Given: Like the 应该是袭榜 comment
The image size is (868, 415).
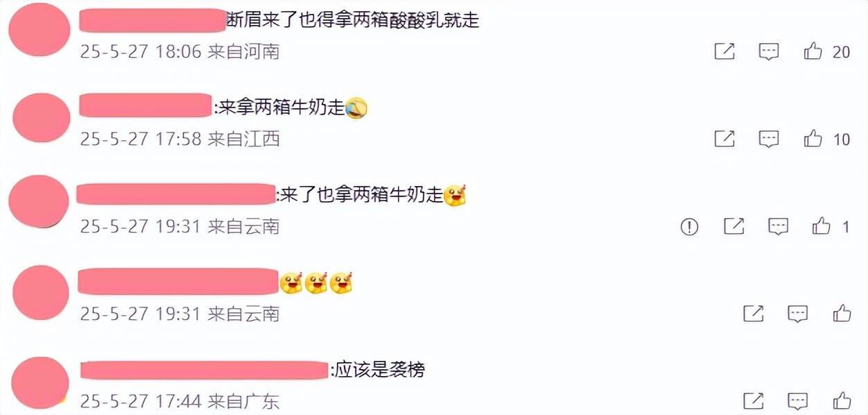Looking at the screenshot, I should [842, 400].
